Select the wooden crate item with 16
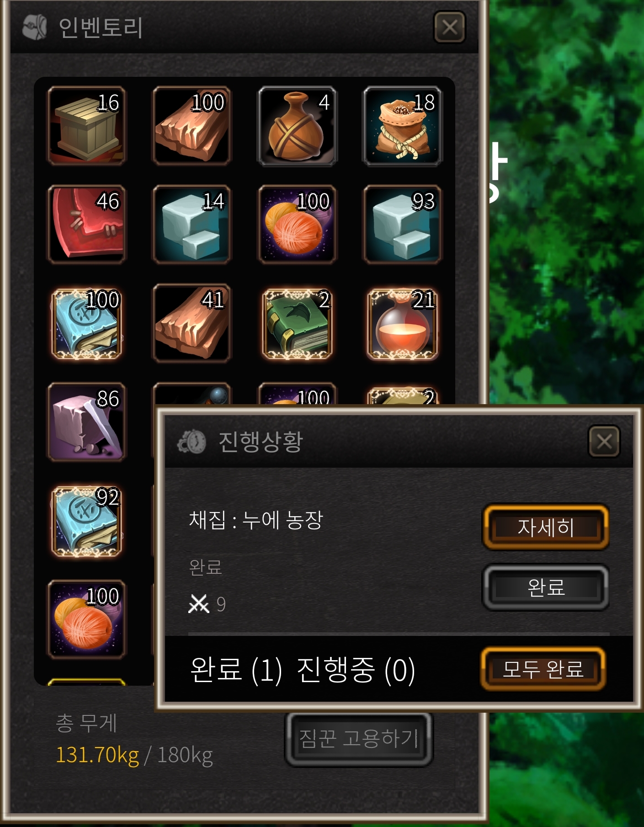644x827 pixels. point(87,126)
